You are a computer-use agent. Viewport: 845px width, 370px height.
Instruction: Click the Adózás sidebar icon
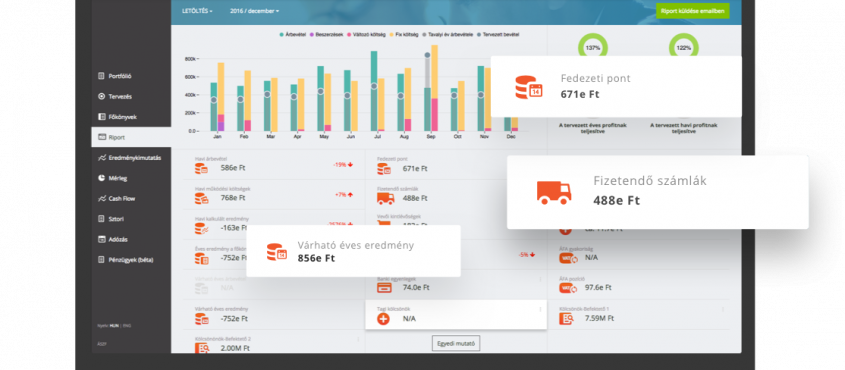pos(101,239)
